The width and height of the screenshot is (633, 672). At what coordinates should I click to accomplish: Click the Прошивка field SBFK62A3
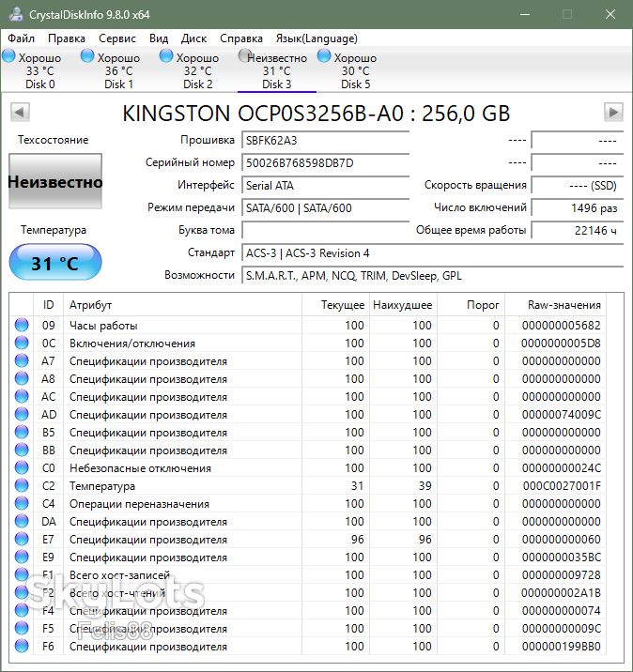[x=326, y=140]
